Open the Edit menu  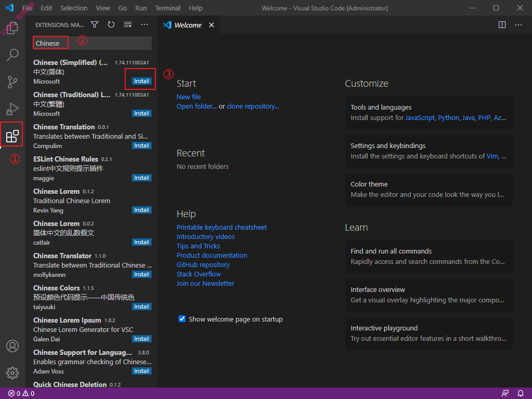coord(46,8)
